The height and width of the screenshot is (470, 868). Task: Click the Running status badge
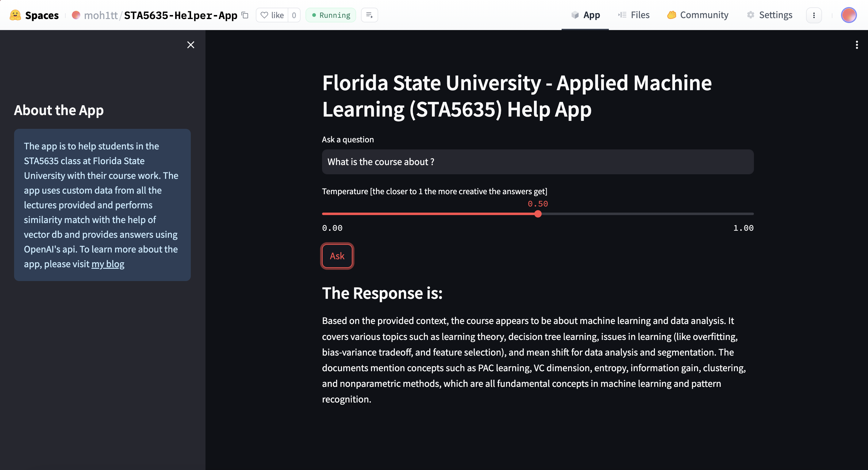point(331,15)
